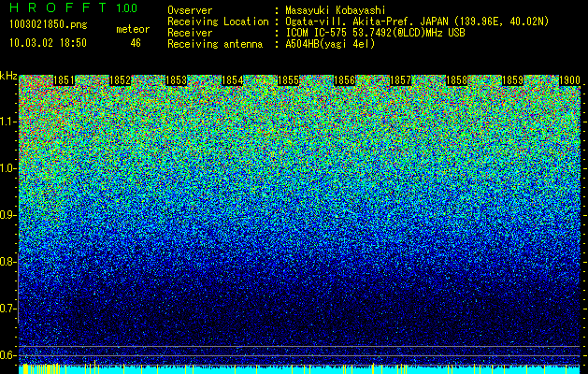The width and height of the screenshot is (588, 374).
Task: Click the kHz axis unit label
Action: pos(8,76)
